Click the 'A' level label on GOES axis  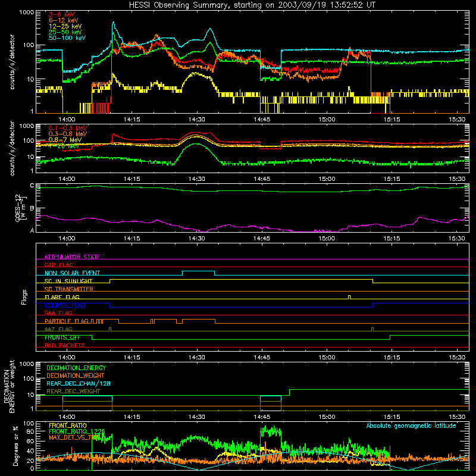pyautogui.click(x=32, y=231)
